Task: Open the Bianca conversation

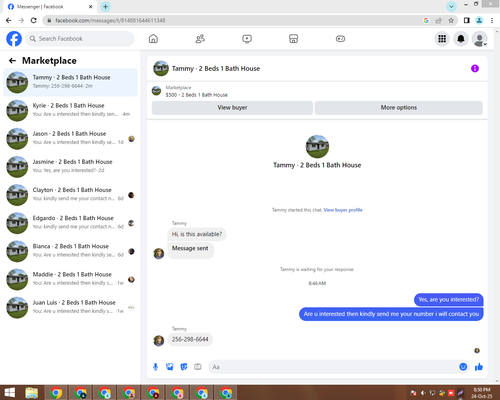Action: point(70,251)
